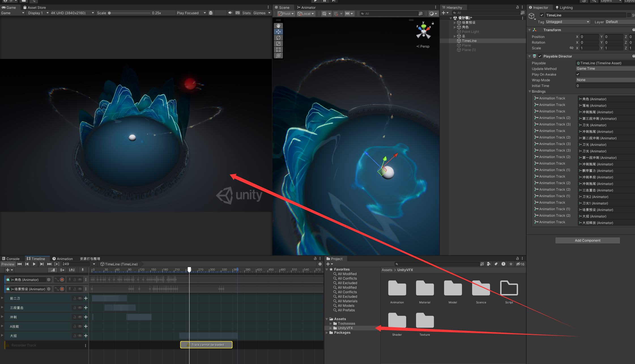
Task: Switch to the Animation tab
Action: pos(63,259)
